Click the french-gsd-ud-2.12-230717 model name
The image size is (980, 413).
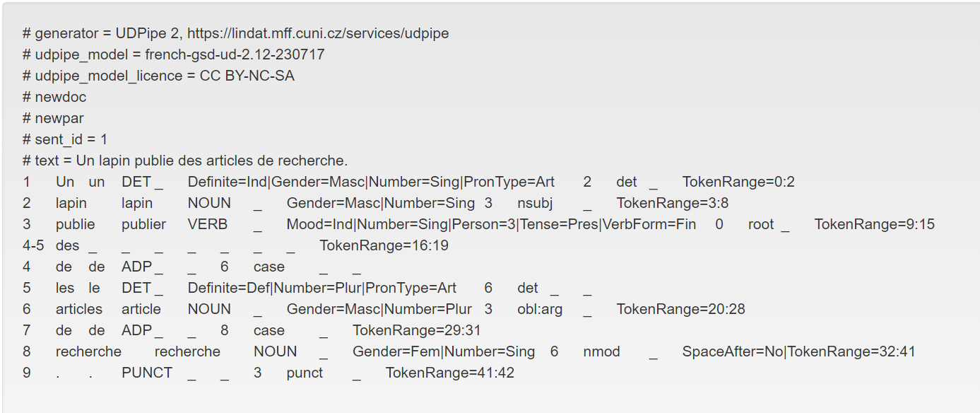pos(235,54)
